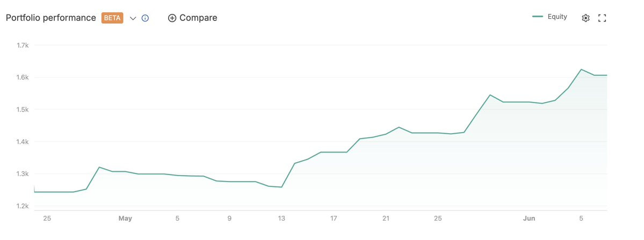The image size is (644, 240).
Task: Click the equity line peak near June 5
Action: point(581,69)
